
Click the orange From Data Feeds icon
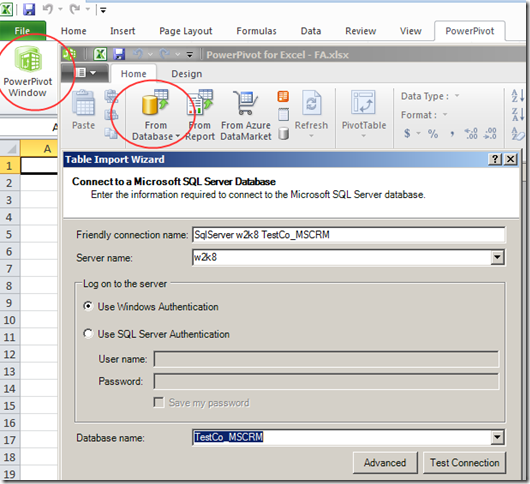[x=283, y=96]
